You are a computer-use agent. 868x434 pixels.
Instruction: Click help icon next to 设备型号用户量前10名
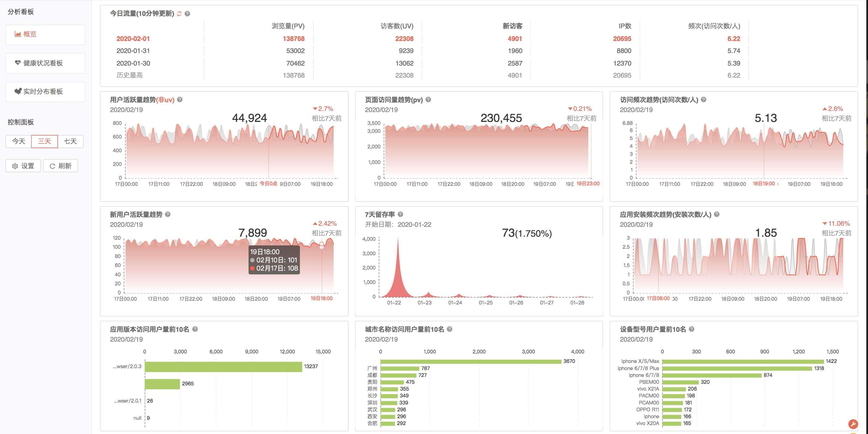pos(692,329)
